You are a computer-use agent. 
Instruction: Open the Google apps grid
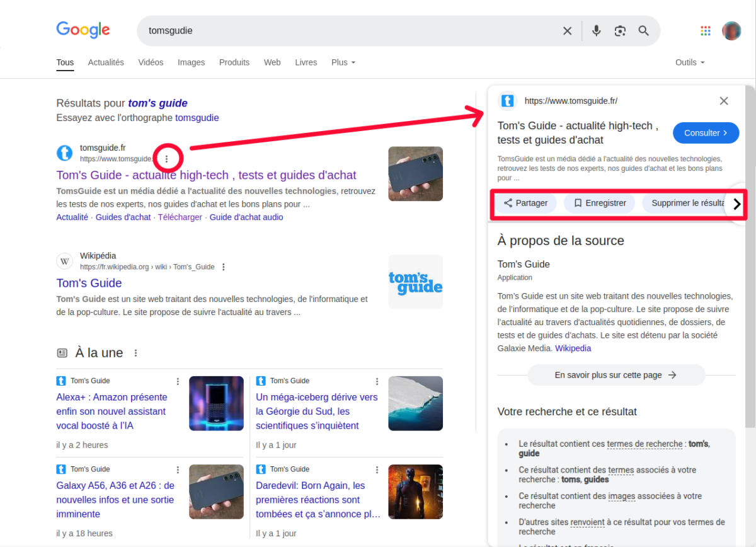click(x=706, y=31)
